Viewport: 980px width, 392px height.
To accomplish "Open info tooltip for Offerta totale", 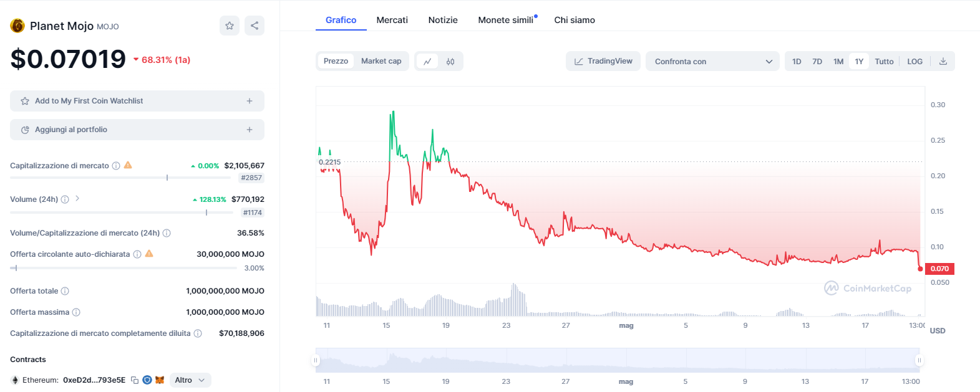I will click(x=65, y=291).
